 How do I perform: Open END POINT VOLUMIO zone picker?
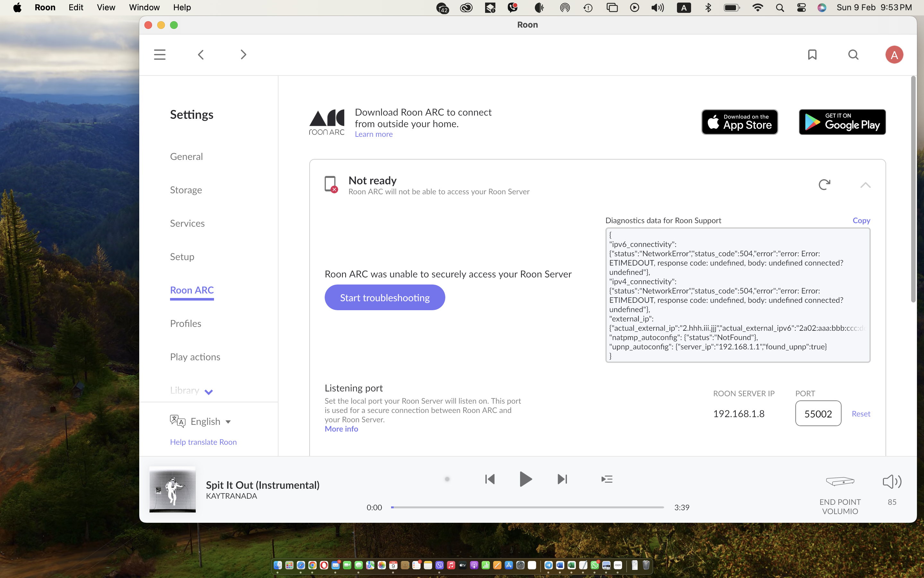(840, 495)
